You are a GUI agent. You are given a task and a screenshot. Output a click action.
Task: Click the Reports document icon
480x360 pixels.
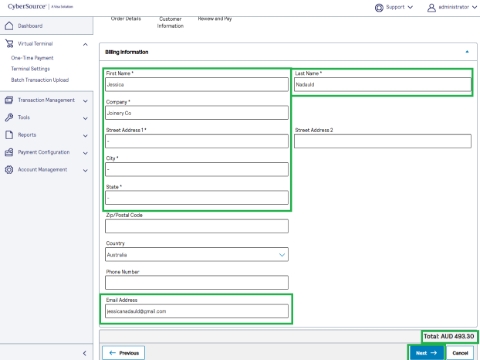9,135
